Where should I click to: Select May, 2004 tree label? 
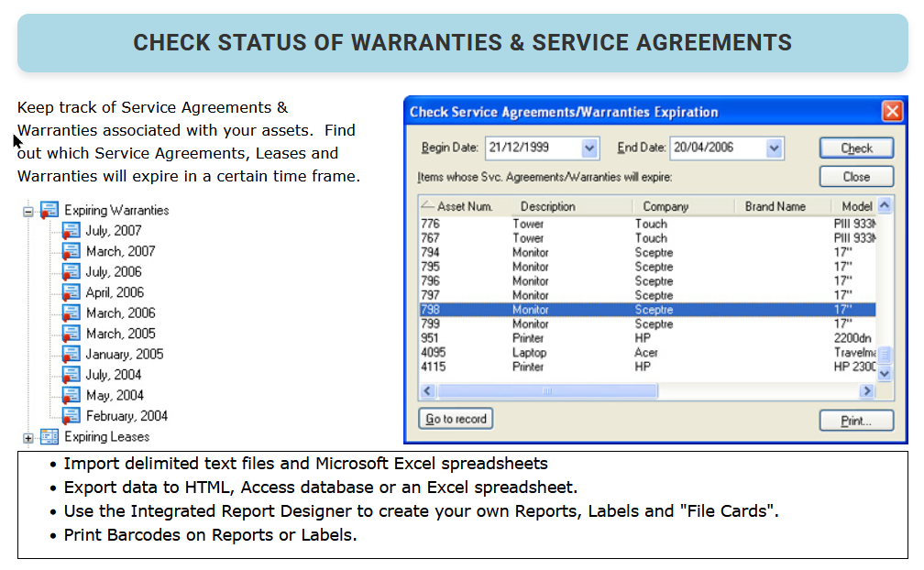point(115,396)
